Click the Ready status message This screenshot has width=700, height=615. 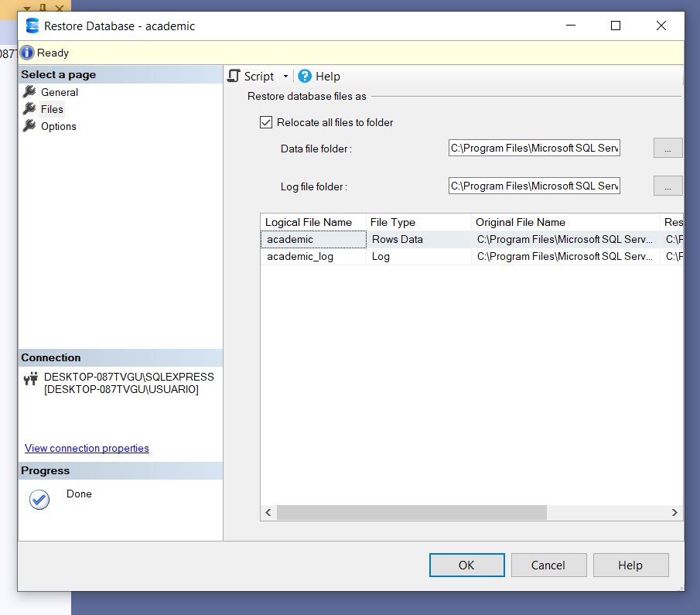coord(53,53)
